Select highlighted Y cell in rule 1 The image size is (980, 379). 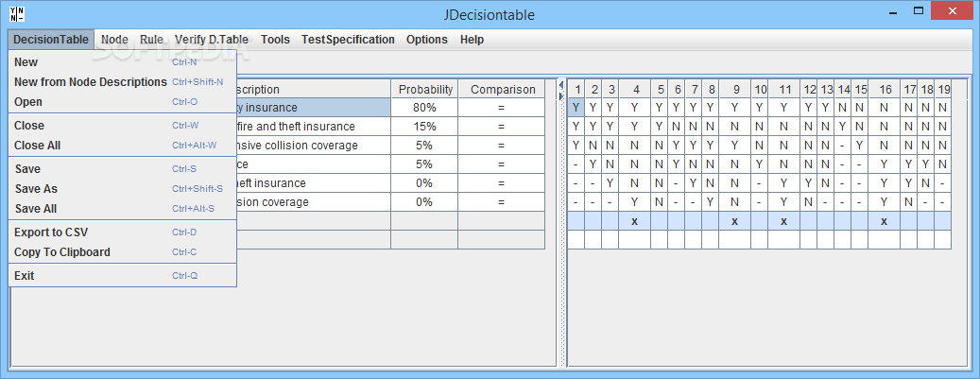click(576, 108)
